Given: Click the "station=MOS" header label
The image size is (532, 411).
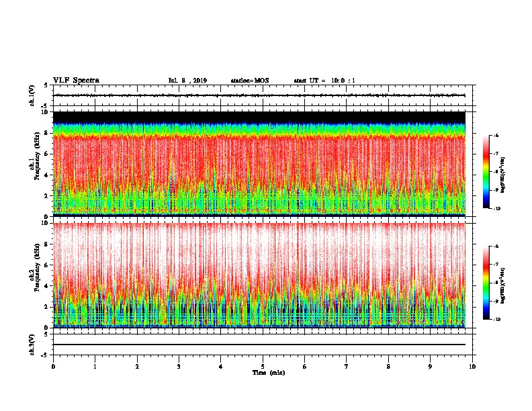Looking at the screenshot, I should [250, 81].
